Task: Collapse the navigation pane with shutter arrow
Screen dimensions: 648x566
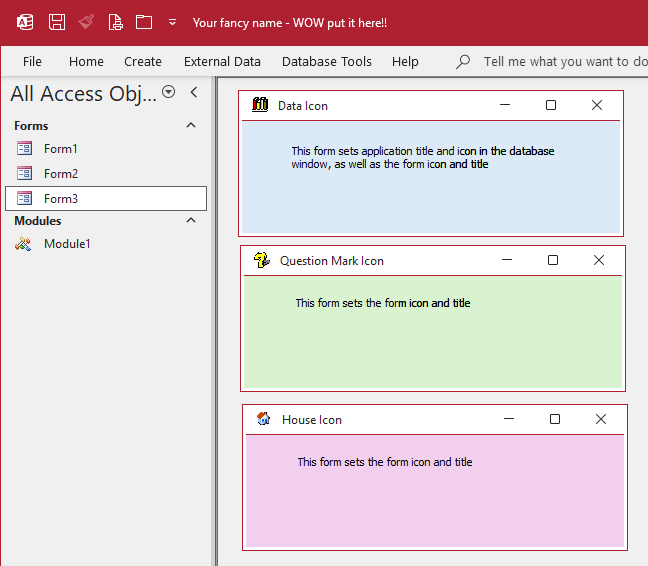Action: tap(194, 92)
